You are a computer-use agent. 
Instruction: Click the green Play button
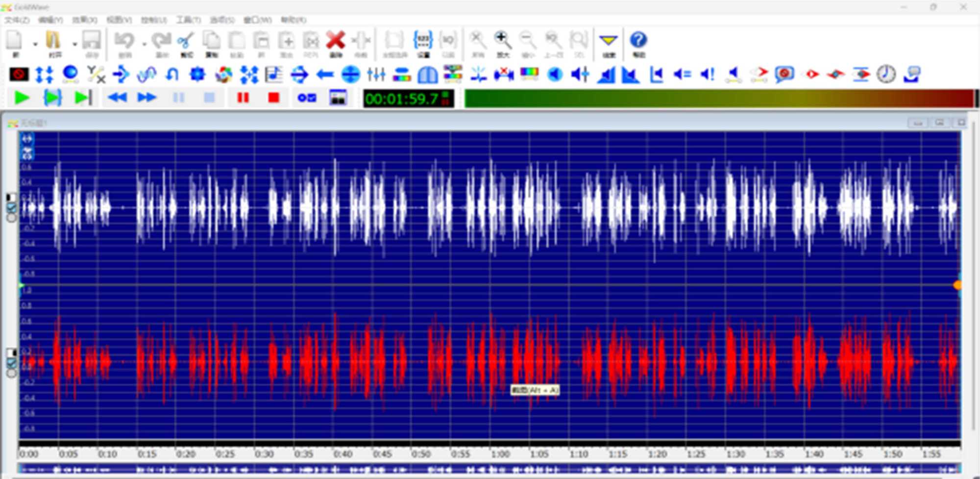click(22, 98)
